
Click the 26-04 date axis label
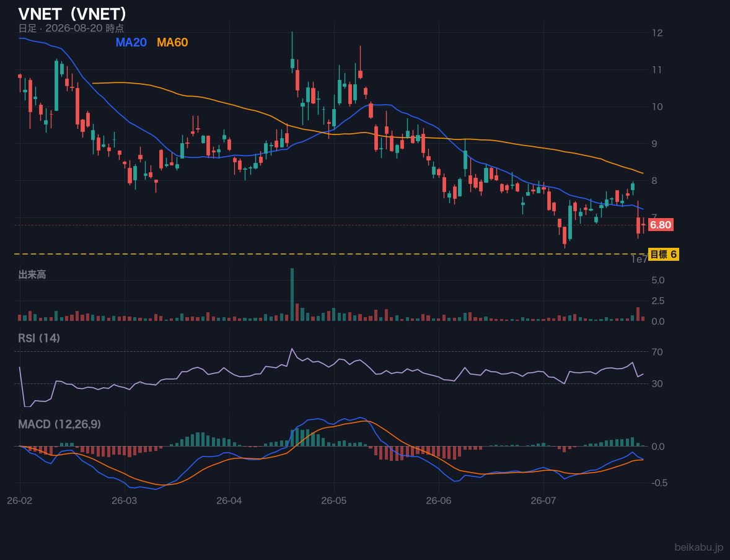[229, 501]
